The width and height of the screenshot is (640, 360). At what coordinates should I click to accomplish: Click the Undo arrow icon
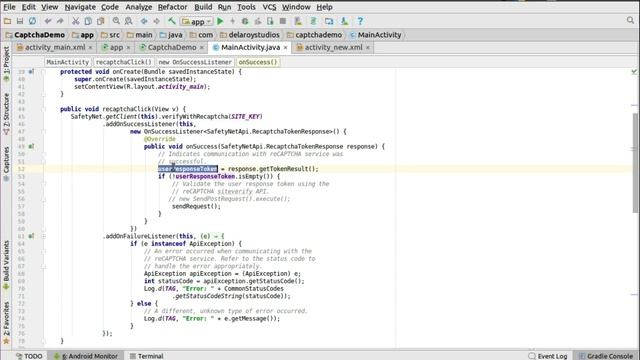point(48,21)
